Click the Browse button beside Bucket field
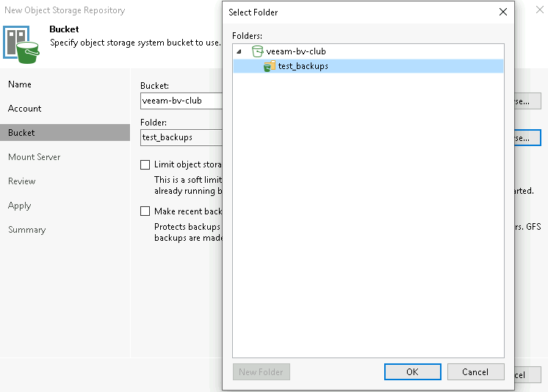548x392 pixels. tap(527, 101)
